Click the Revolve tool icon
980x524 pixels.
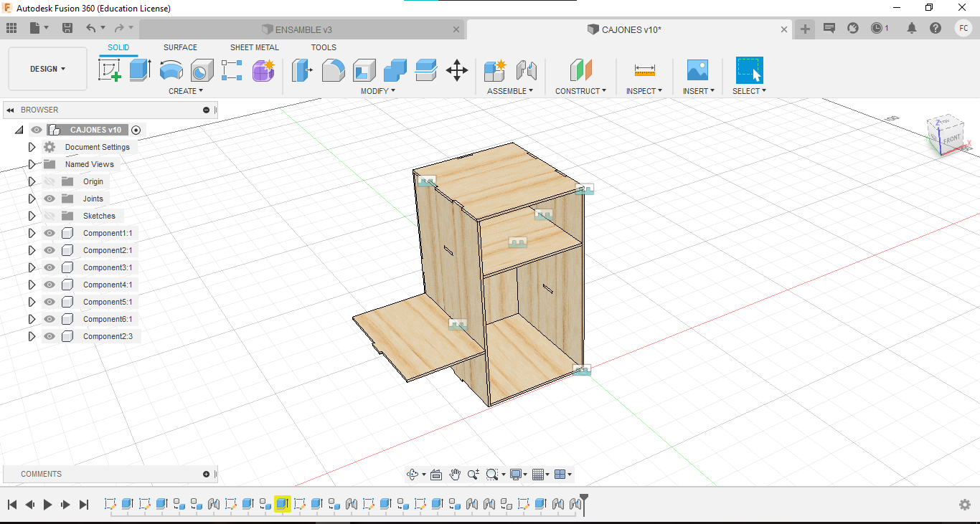pyautogui.click(x=171, y=70)
